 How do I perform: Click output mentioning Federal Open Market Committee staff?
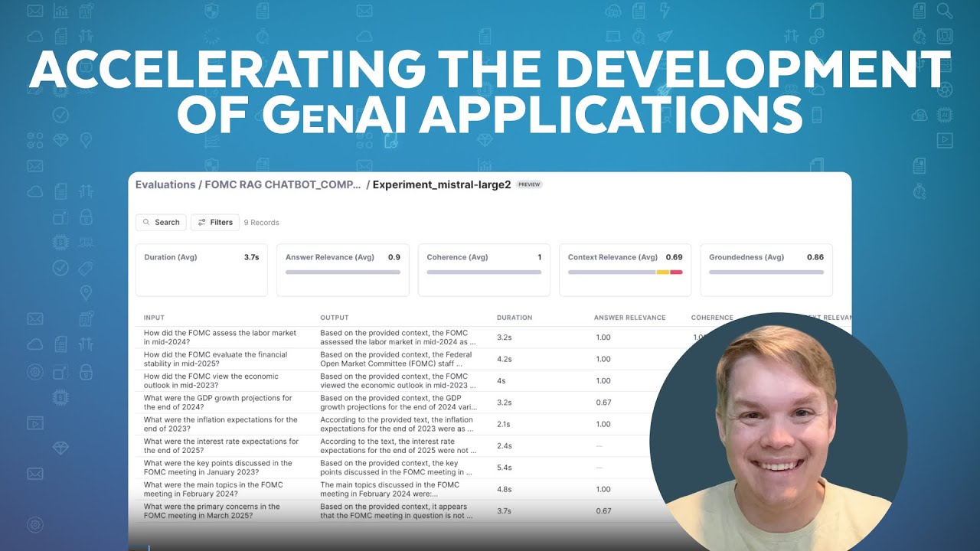397,359
